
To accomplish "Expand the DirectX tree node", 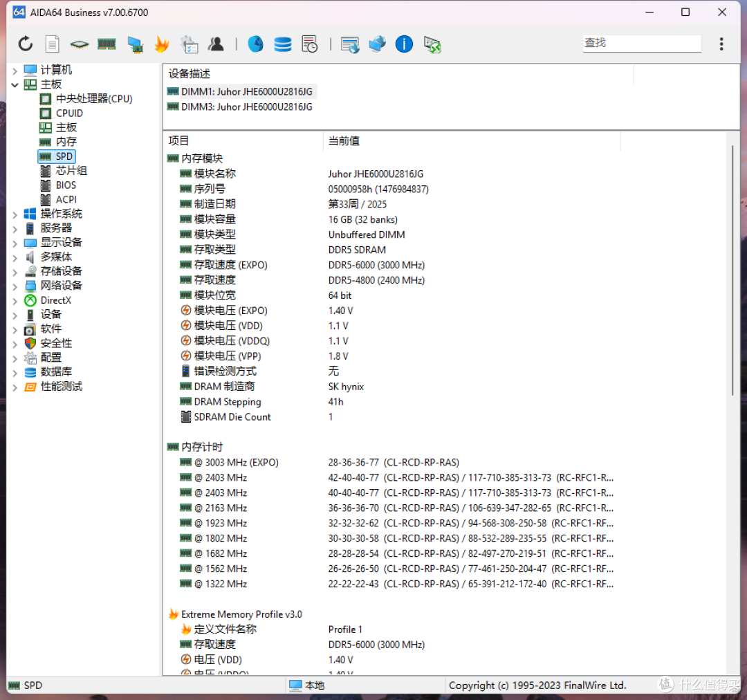I will (15, 301).
